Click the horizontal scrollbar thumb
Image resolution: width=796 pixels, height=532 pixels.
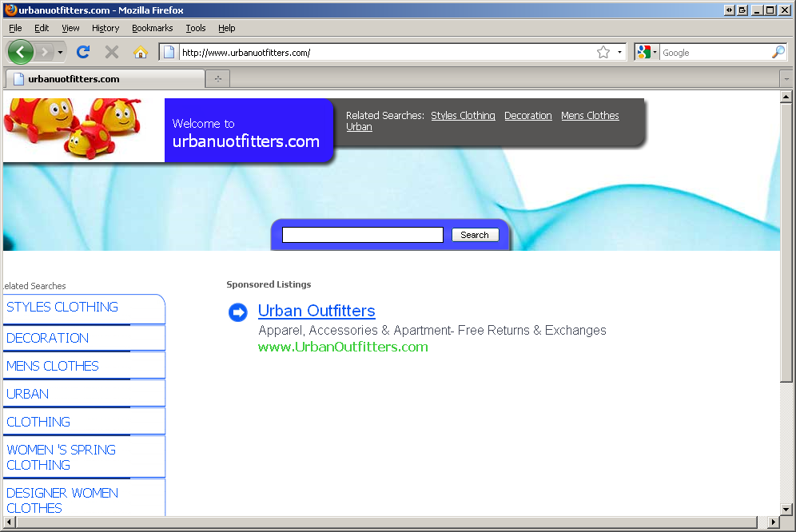coord(386,522)
